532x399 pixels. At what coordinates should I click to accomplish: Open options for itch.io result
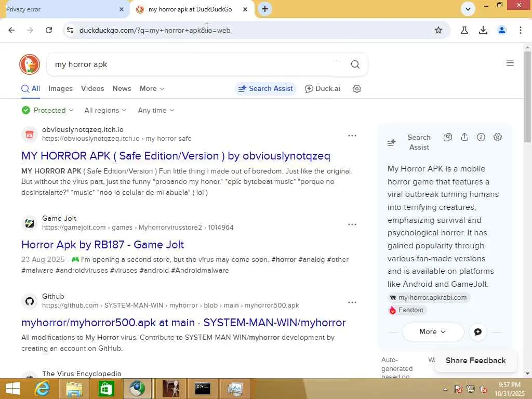tap(352, 136)
